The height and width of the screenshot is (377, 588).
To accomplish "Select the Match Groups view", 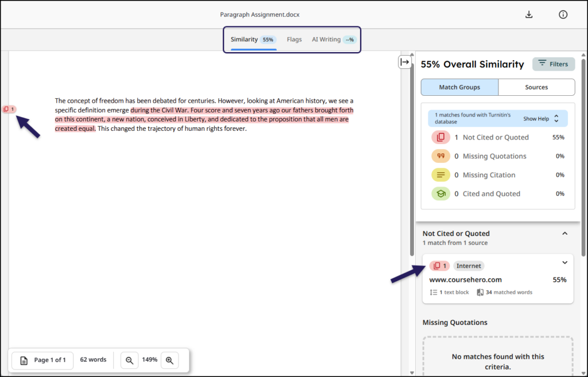I will coord(459,87).
